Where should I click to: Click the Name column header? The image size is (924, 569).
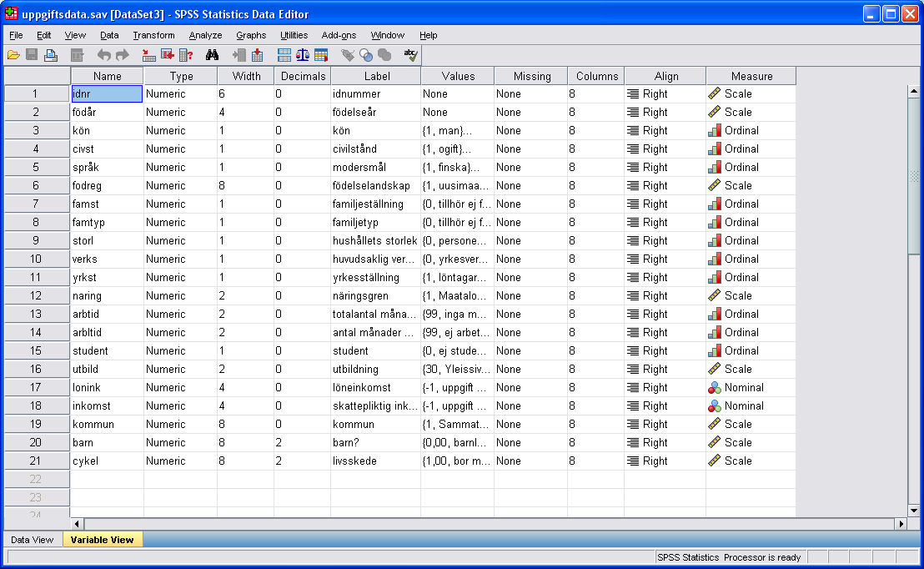(x=108, y=76)
